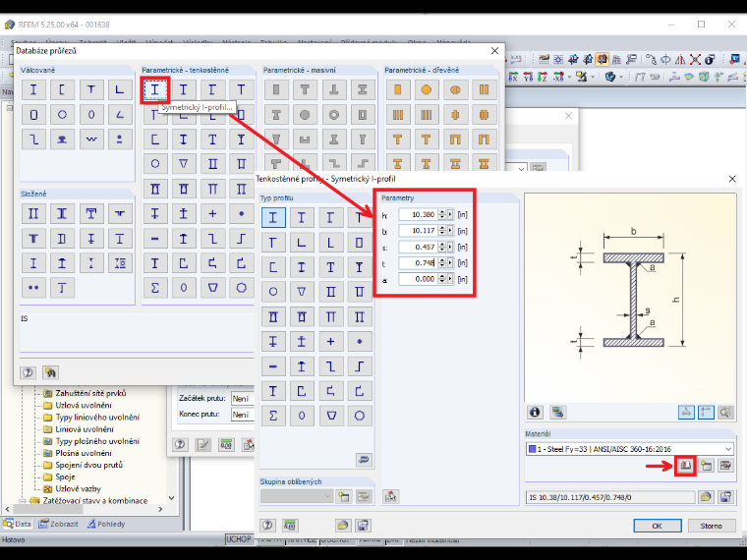The width and height of the screenshot is (747, 560).
Task: Pick timber double rectangle section icon
Action: [484, 89]
